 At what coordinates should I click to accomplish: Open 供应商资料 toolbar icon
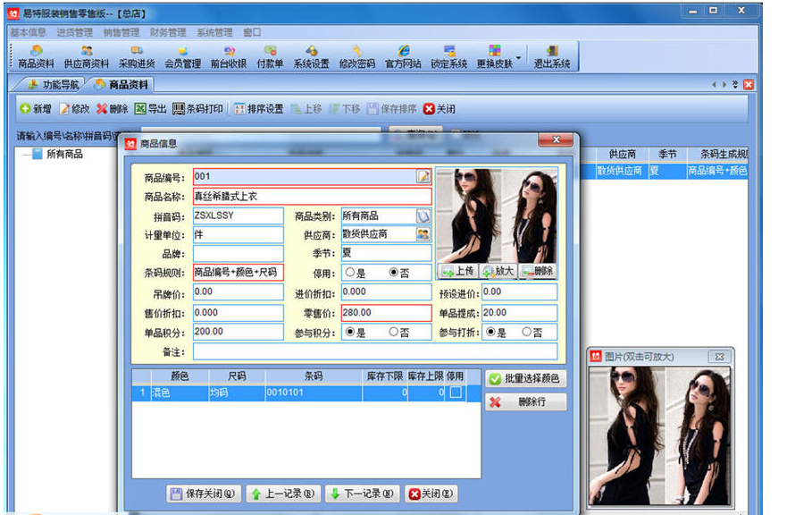pos(86,57)
